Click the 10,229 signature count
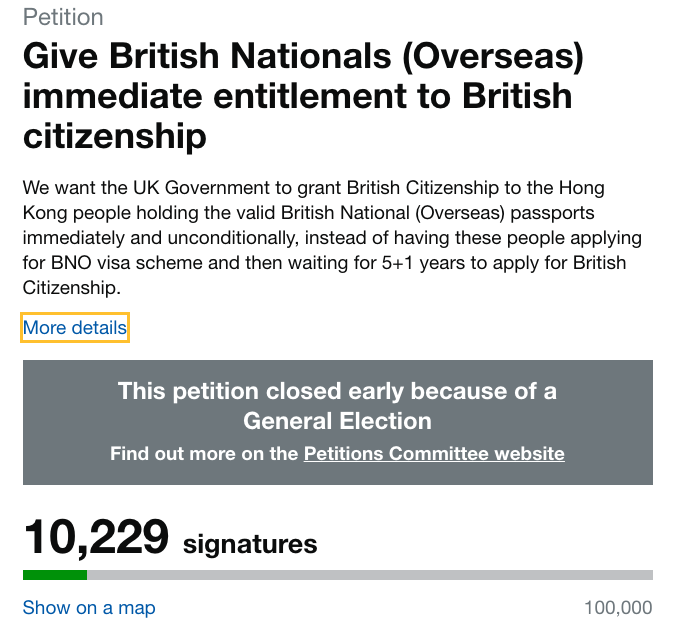The width and height of the screenshot is (689, 637). click(x=96, y=537)
